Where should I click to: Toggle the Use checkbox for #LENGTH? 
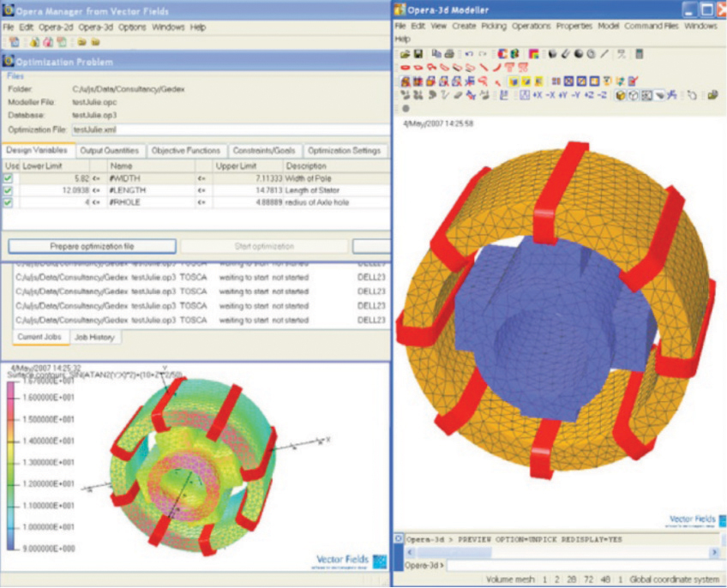click(8, 189)
